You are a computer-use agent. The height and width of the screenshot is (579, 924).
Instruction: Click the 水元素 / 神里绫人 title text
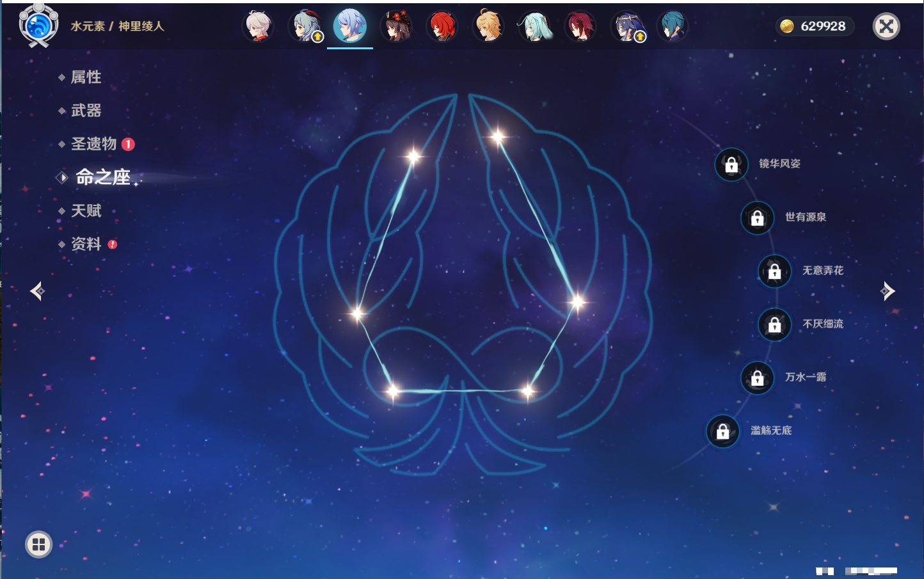click(x=117, y=26)
